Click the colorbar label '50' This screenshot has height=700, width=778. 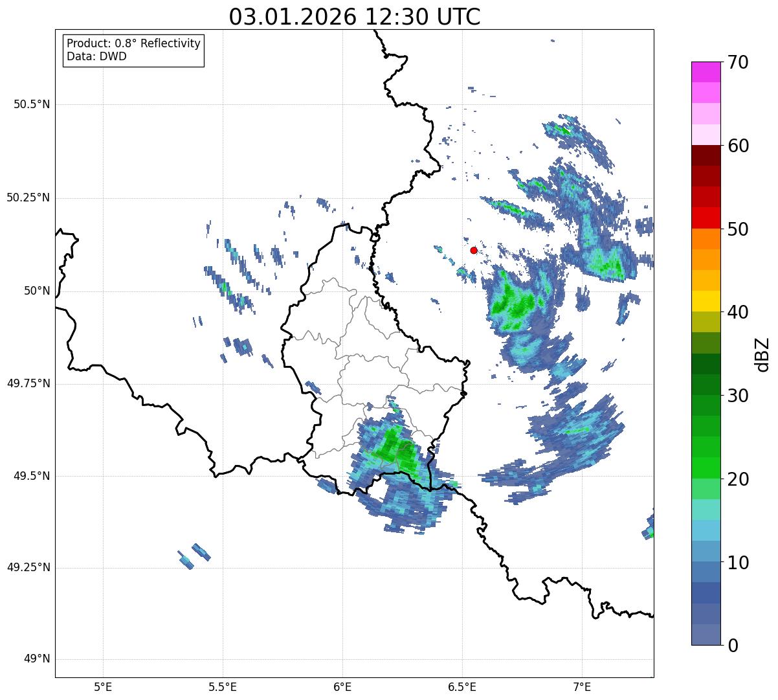click(738, 229)
